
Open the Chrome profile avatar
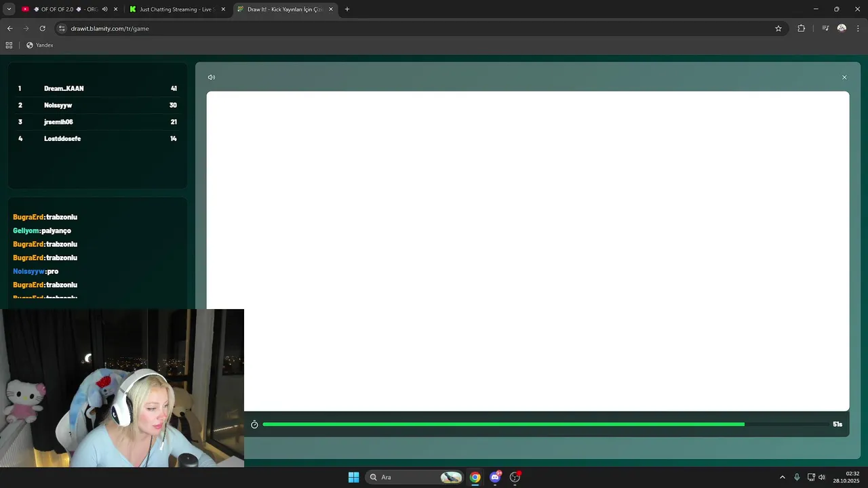[x=842, y=28]
